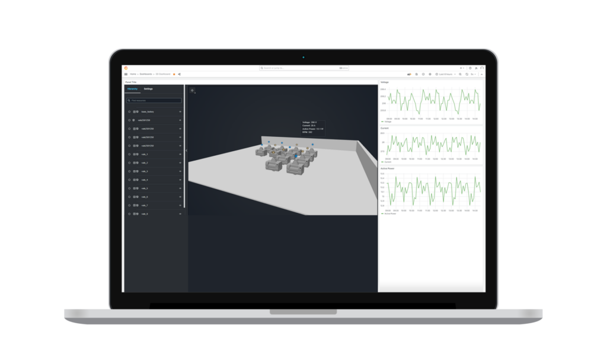This screenshot has width=607, height=364.
Task: Open dashboard settings gear icon
Action: pos(430,74)
